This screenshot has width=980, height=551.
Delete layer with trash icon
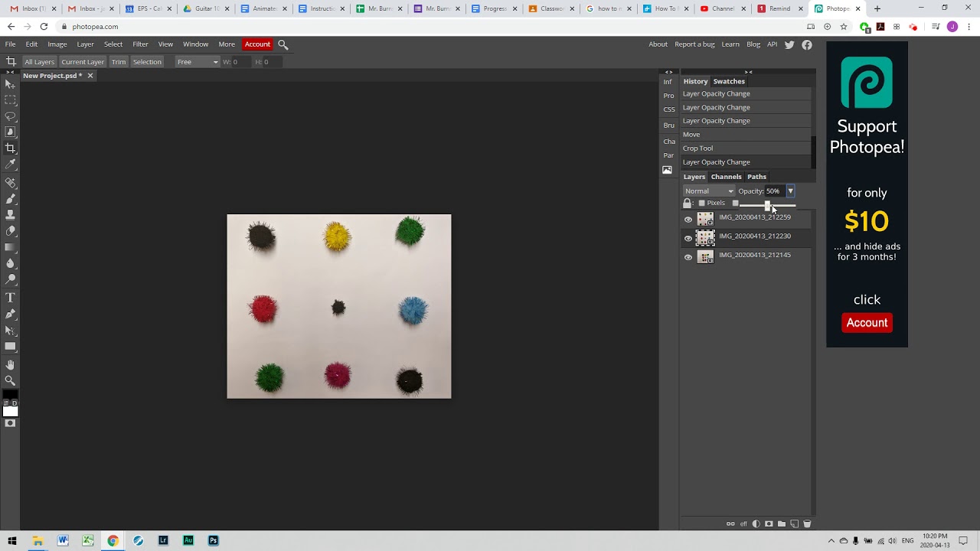coord(807,524)
